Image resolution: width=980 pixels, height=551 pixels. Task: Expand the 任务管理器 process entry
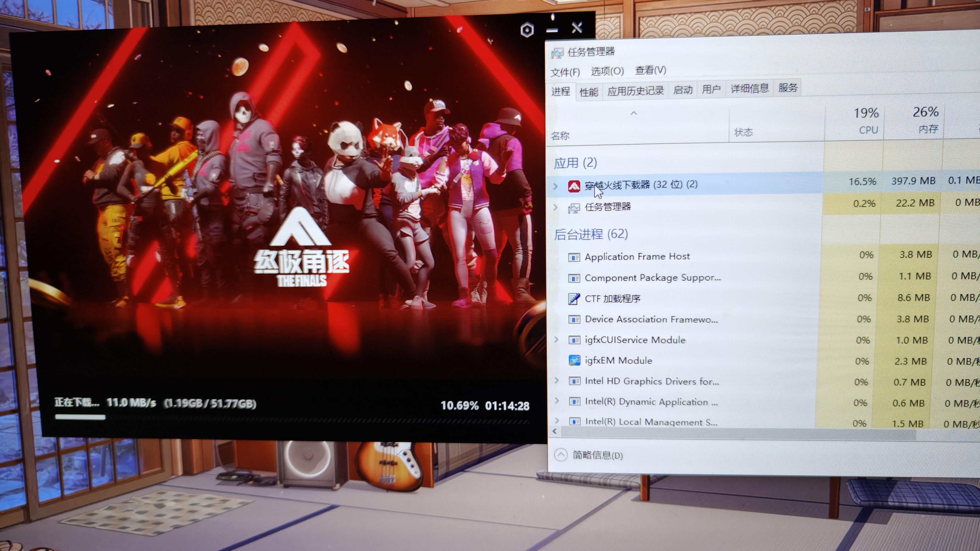pyautogui.click(x=555, y=207)
